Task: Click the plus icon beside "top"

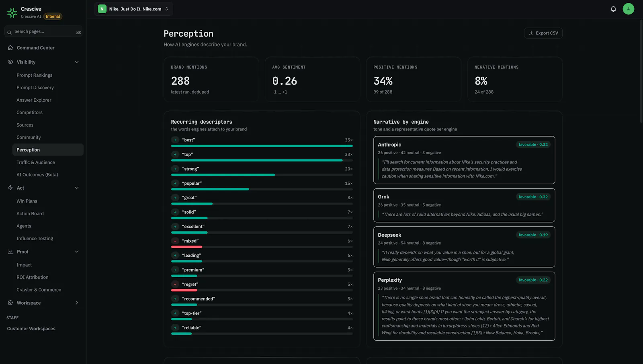Action: pos(175,154)
